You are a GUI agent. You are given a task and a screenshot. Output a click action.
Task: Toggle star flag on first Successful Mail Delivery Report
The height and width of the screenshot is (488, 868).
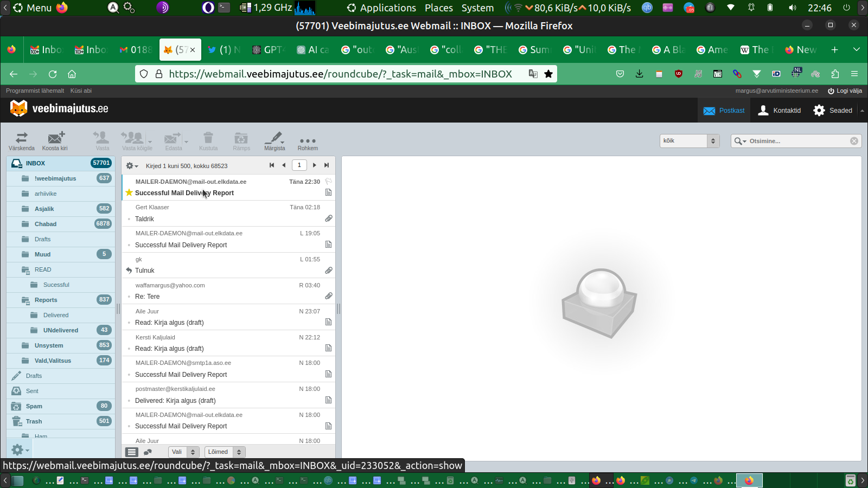129,192
